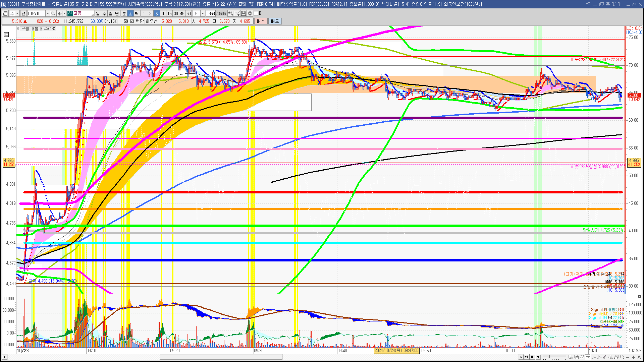Select the 5 interval period button
Image resolution: width=644 pixels, height=362 pixels.
(x=157, y=13)
